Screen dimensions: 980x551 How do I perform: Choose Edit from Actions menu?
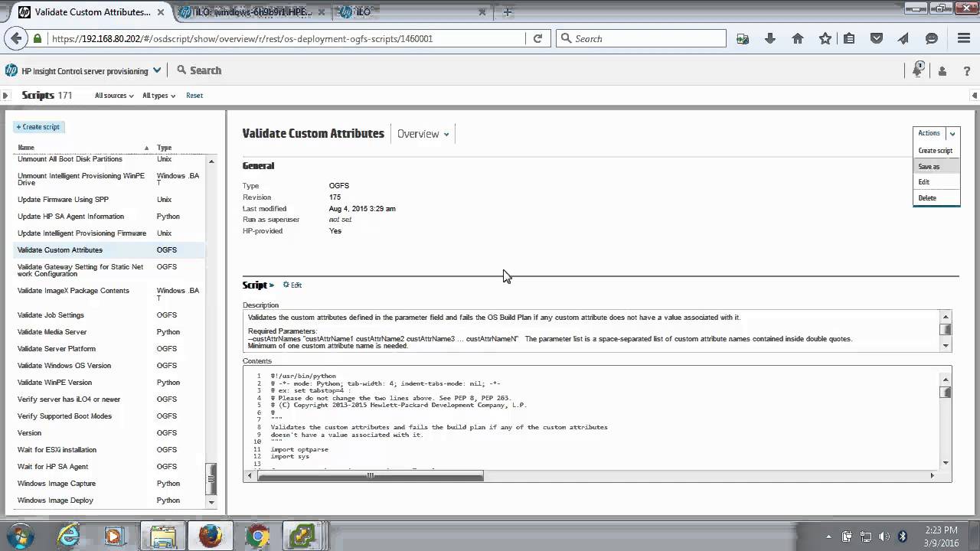tap(936, 182)
